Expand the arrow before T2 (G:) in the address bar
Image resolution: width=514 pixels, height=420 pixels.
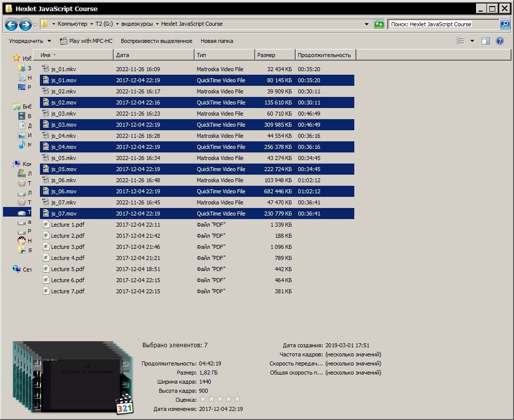click(x=91, y=24)
